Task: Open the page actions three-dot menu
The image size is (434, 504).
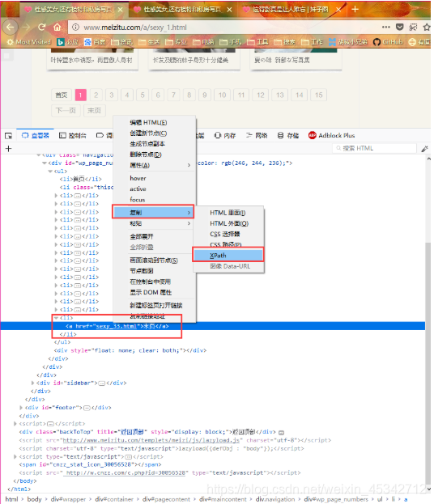Action: [385, 28]
